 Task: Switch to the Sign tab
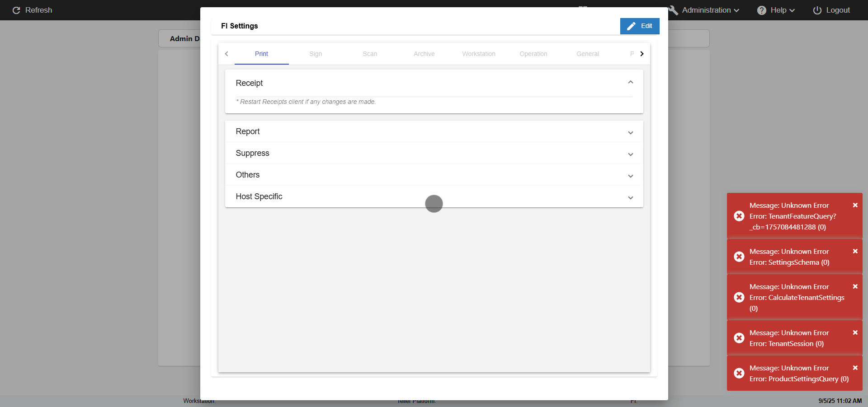(x=316, y=54)
